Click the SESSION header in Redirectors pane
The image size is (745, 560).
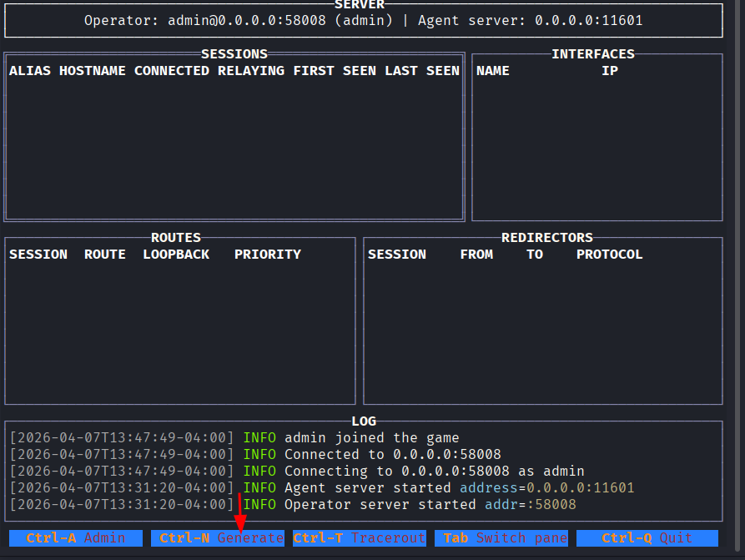[x=397, y=255]
